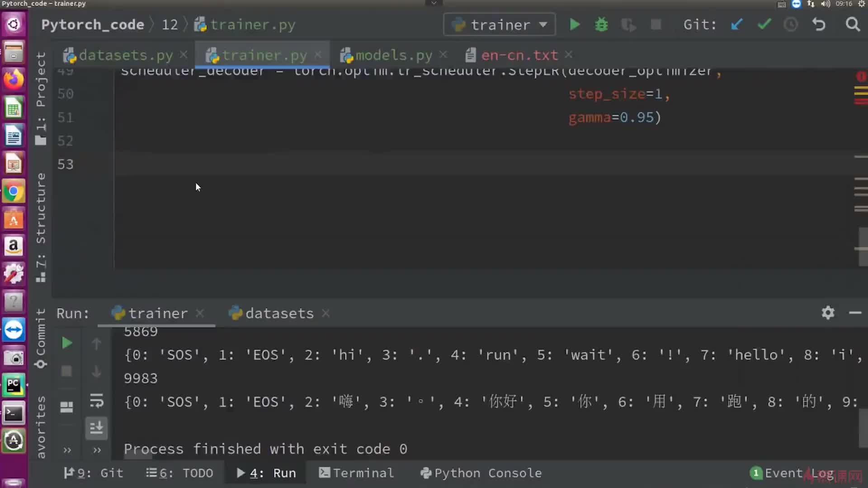
Task: Toggle the Commit tool window
Action: (41, 339)
